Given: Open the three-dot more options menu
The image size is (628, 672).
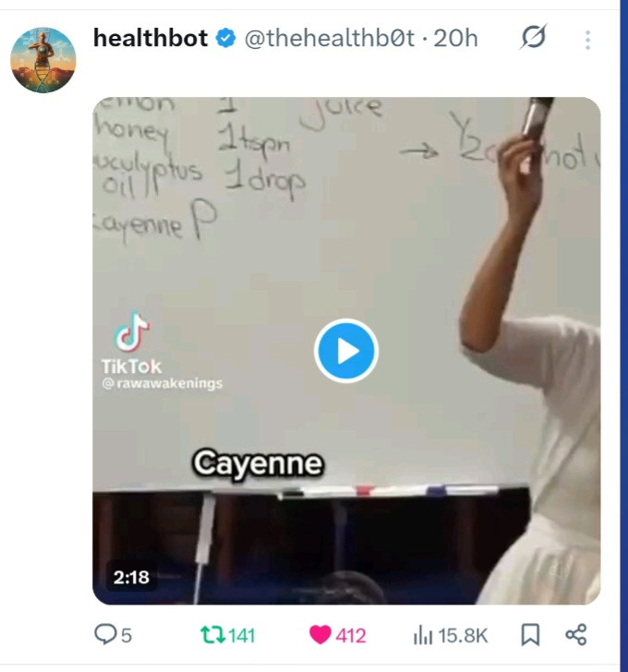Looking at the screenshot, I should click(x=587, y=40).
